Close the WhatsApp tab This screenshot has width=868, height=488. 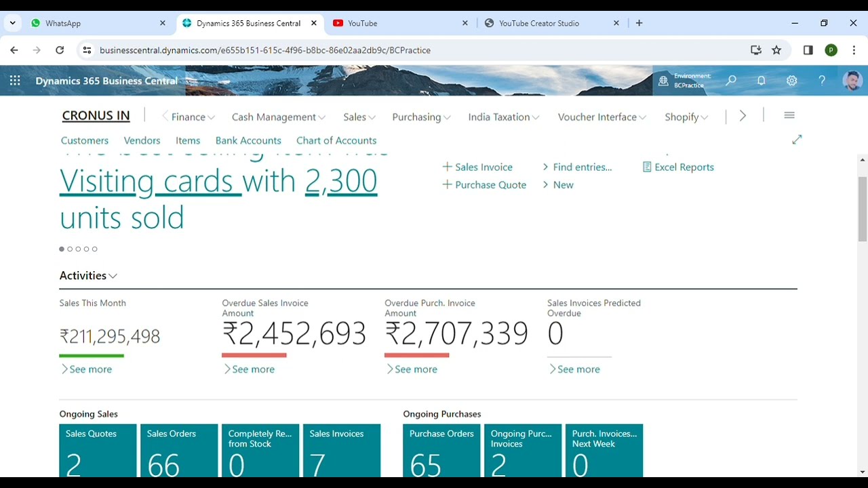click(x=162, y=23)
